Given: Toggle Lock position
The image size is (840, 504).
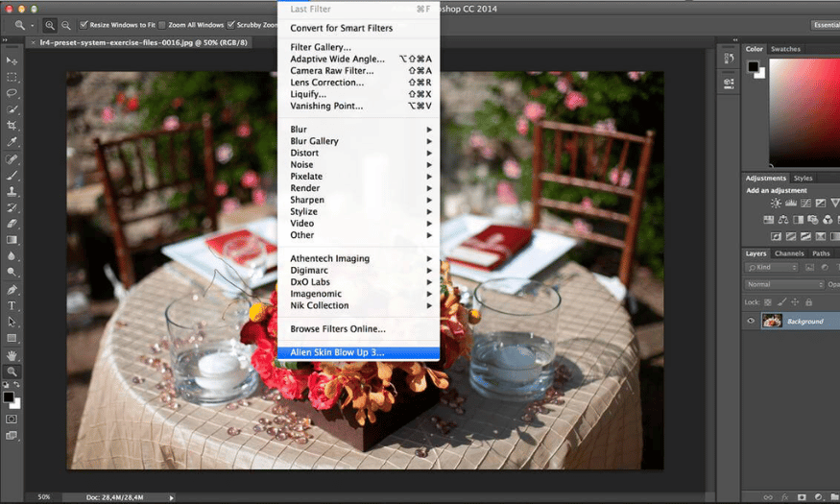Looking at the screenshot, I should [x=795, y=302].
